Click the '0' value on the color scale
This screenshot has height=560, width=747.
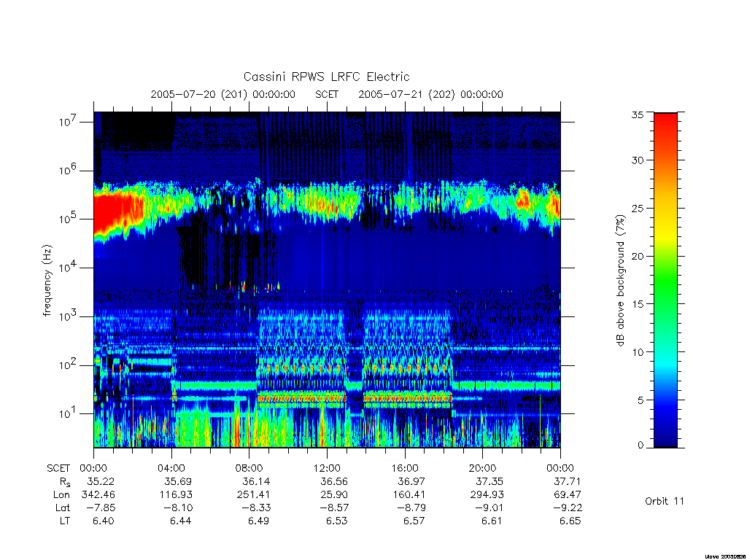tap(640, 446)
